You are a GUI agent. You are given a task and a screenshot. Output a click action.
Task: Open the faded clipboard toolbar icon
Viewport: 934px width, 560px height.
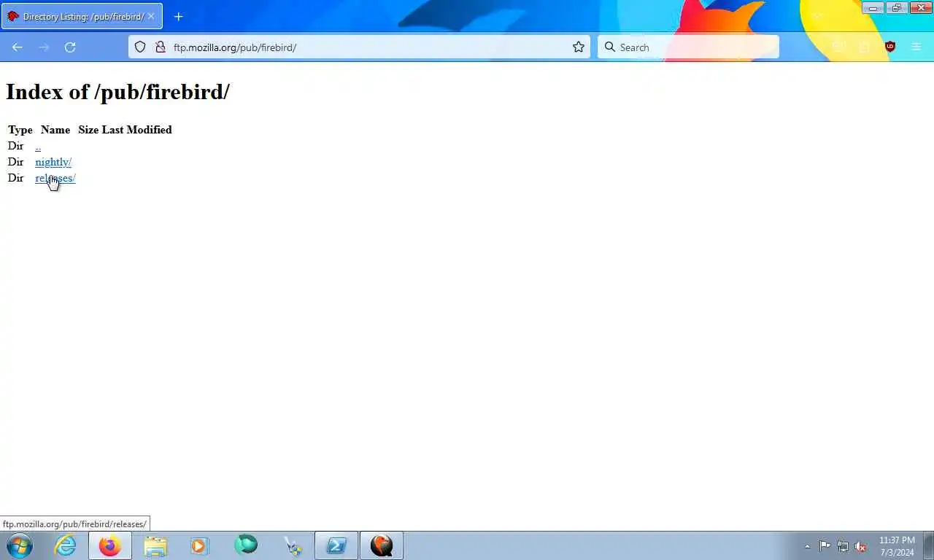pos(864,47)
